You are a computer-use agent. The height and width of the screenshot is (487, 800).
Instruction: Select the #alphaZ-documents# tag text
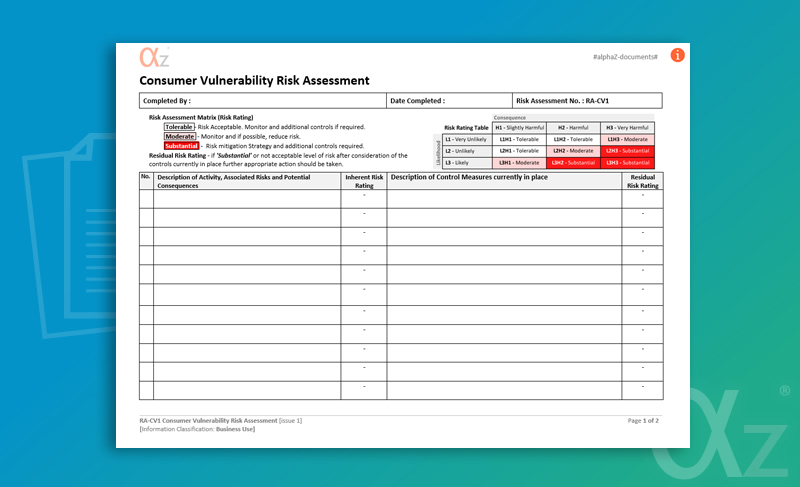(625, 57)
